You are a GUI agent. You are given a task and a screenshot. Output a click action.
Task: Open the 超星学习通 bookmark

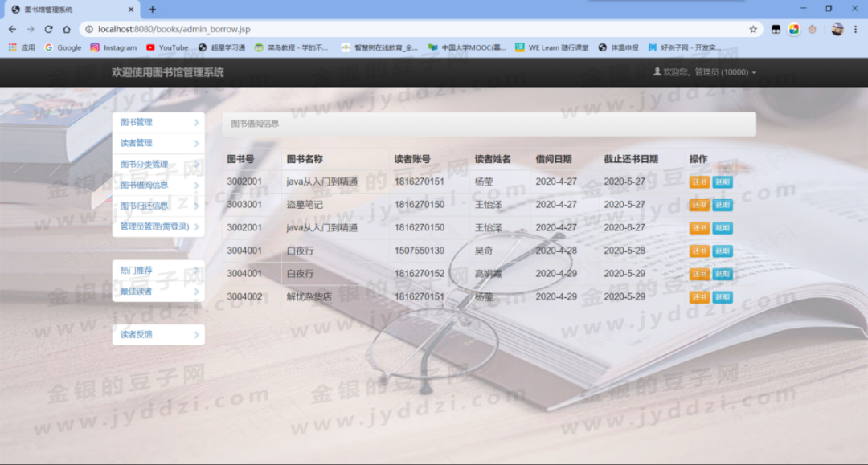[x=222, y=47]
